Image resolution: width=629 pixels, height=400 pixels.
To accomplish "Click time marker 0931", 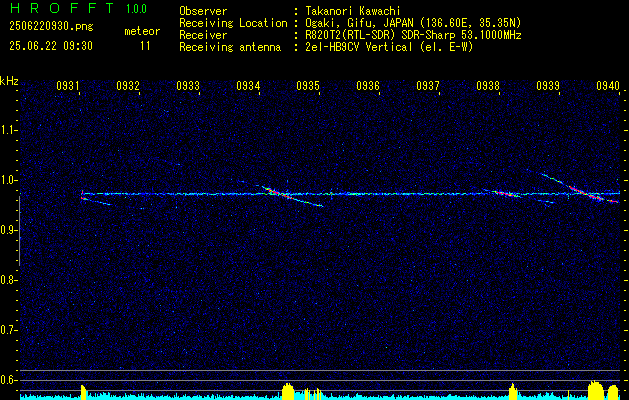I will click(x=67, y=86).
